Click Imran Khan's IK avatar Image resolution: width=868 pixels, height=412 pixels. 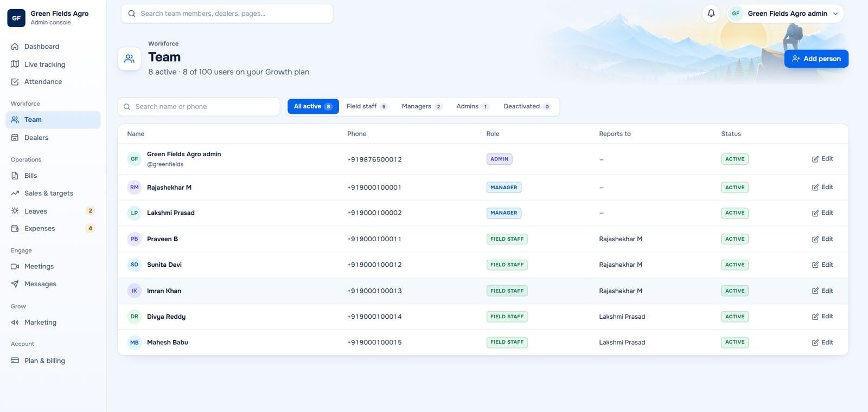(134, 291)
